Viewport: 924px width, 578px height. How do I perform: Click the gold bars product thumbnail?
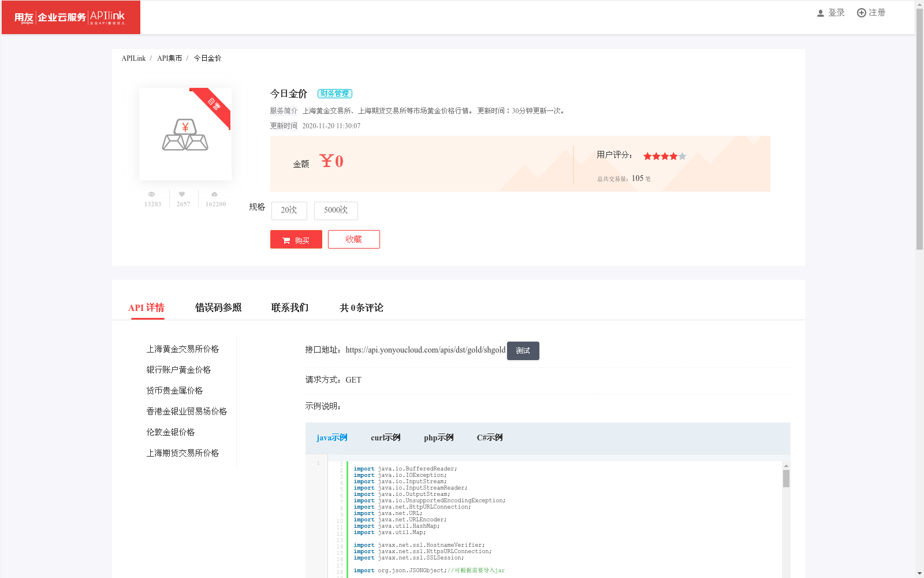tap(185, 134)
